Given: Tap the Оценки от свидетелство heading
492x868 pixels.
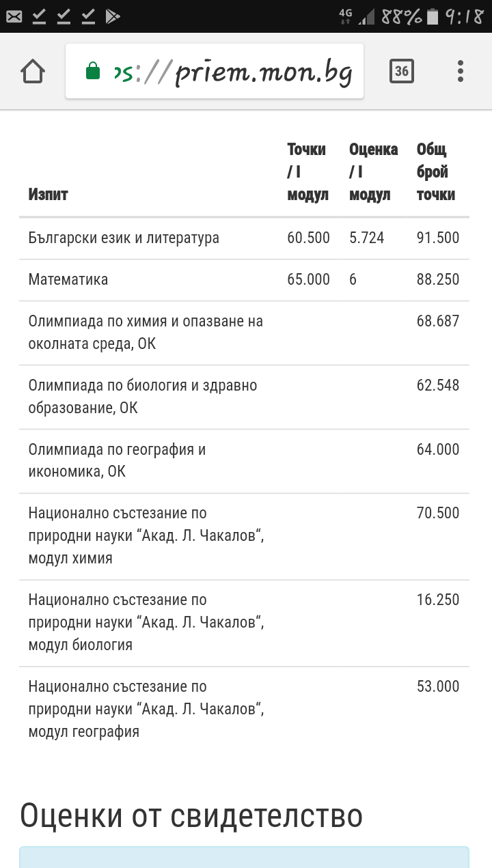Looking at the screenshot, I should [x=191, y=815].
